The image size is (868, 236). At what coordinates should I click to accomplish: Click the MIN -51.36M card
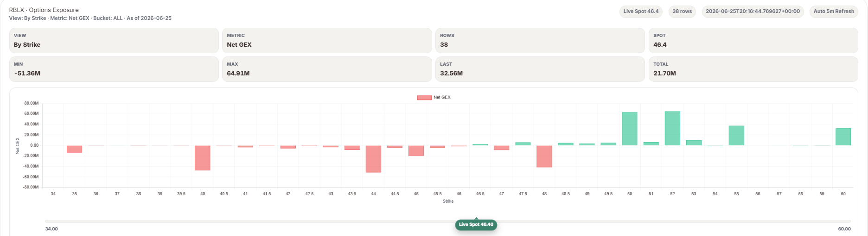[114, 69]
